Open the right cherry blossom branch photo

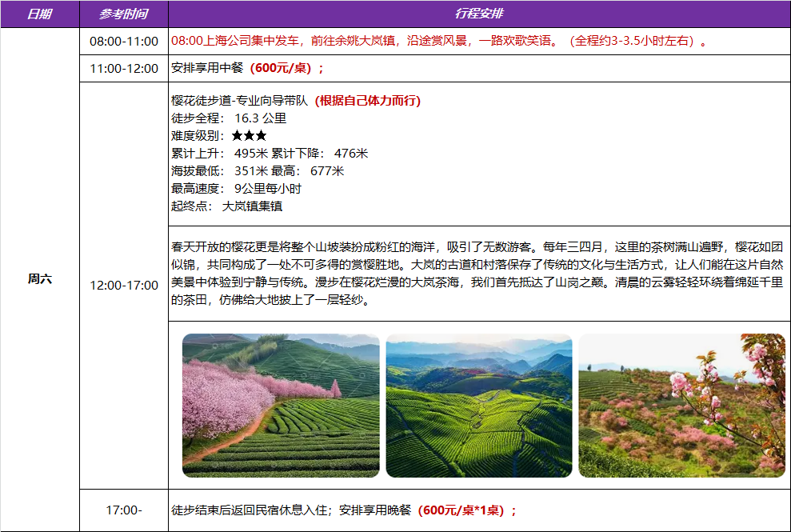681,406
